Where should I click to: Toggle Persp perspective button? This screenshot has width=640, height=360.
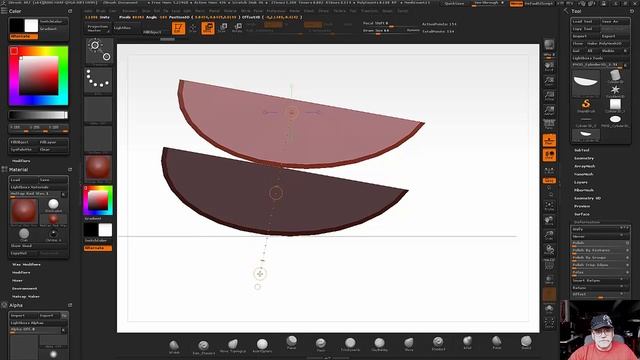pyautogui.click(x=549, y=125)
